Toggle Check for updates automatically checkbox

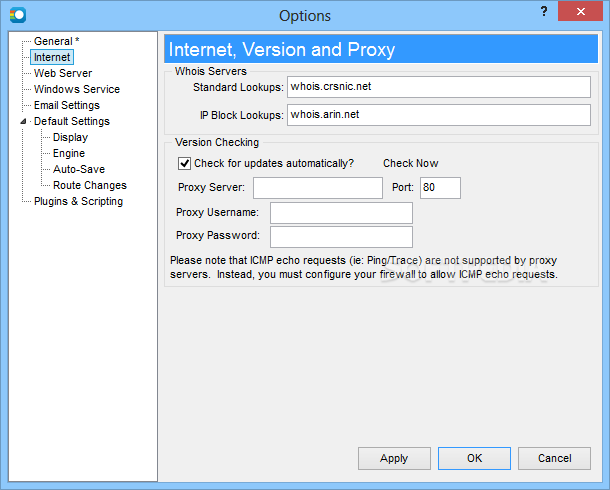[x=184, y=163]
